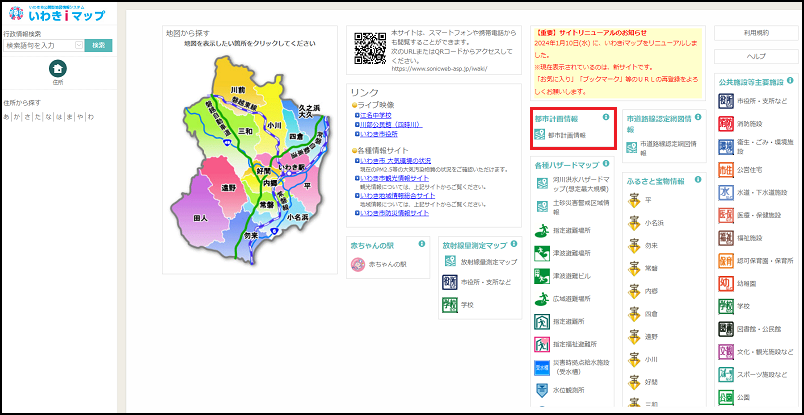Select the 指定避難所 icon
The width and height of the screenshot is (804, 415).
[x=541, y=321]
